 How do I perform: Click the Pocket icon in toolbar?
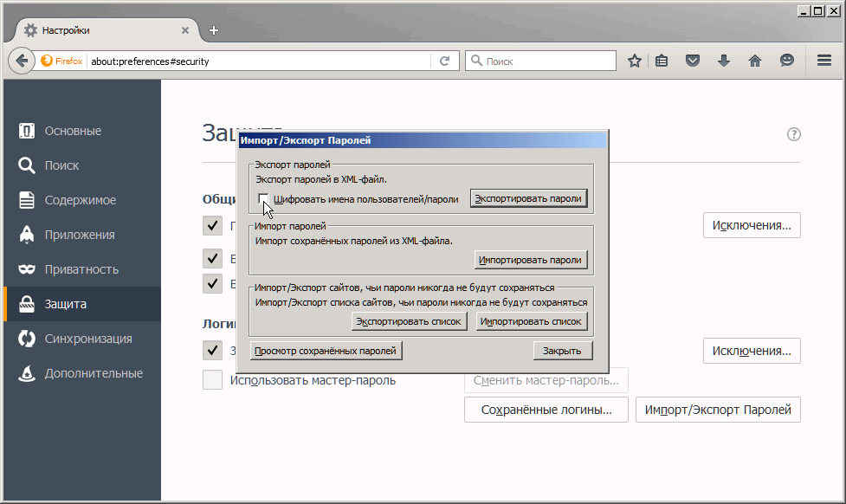[693, 61]
